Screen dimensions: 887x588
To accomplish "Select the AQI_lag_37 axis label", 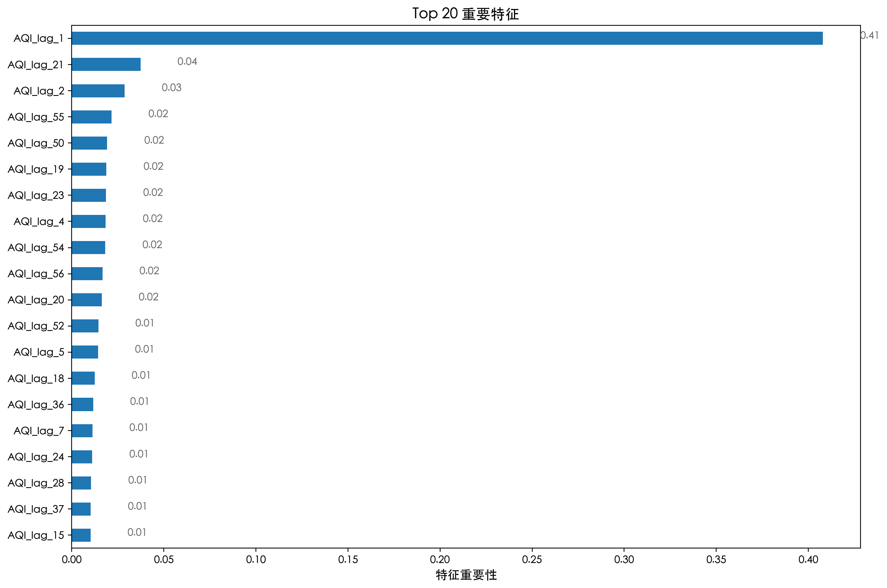I will [x=35, y=509].
